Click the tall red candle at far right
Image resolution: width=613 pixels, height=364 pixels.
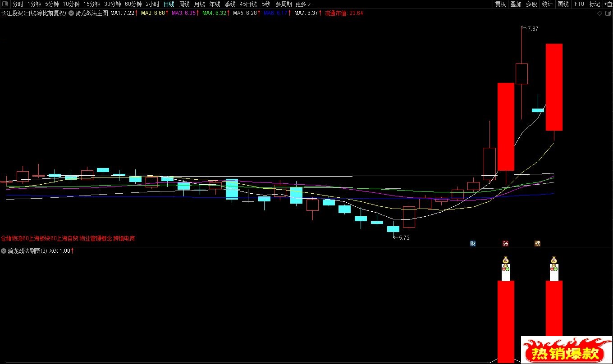[x=554, y=87]
